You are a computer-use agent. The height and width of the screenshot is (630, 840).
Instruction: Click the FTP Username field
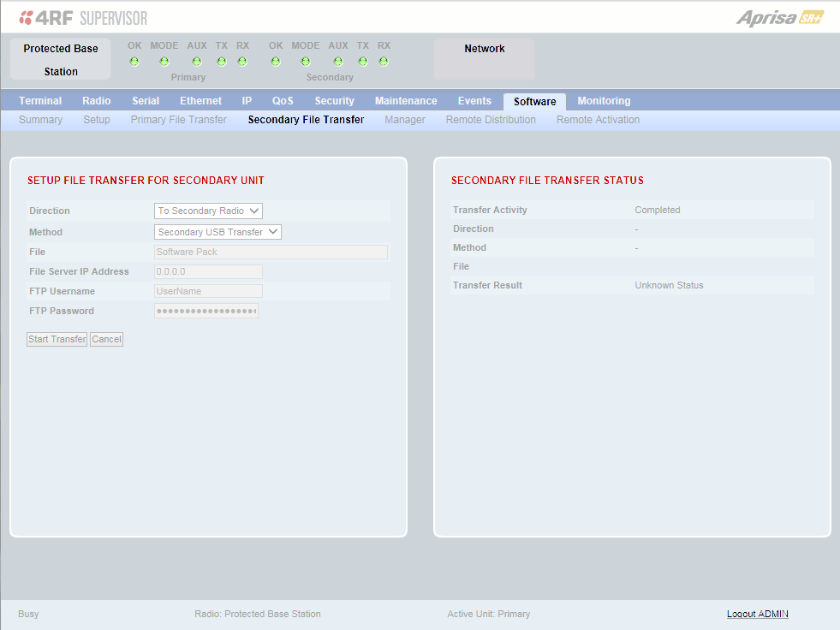[208, 291]
